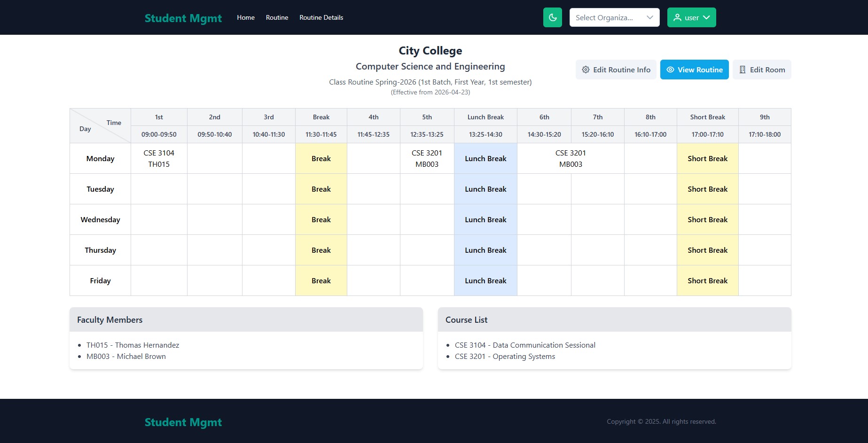Select the Monday 6th-7th period CSE 3201 cell
Viewport: 868px width, 443px height.
click(x=571, y=158)
